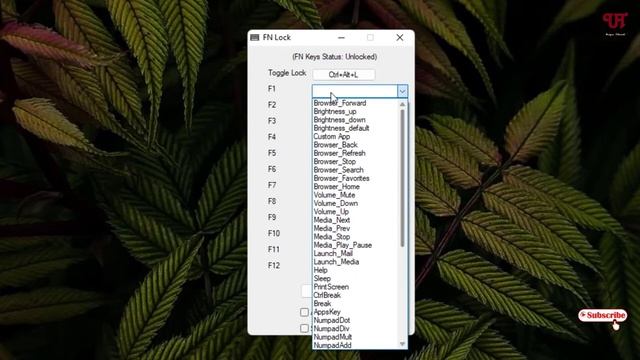Viewport: 640px width, 360px height.
Task: Select Brightness_default entry
Action: pos(341,128)
